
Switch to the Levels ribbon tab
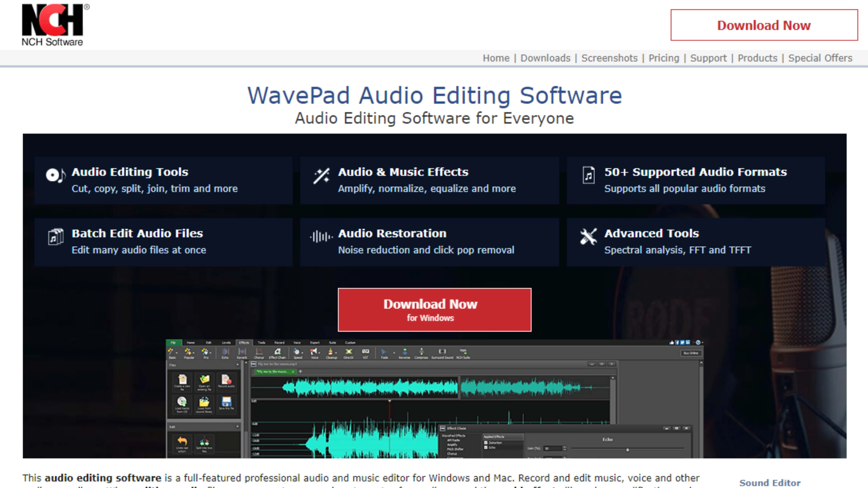click(226, 343)
